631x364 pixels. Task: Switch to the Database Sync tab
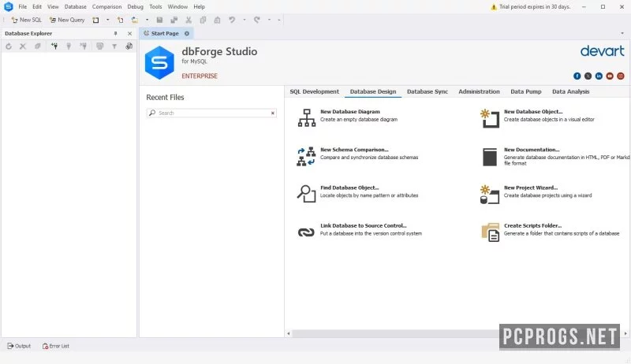coord(428,91)
